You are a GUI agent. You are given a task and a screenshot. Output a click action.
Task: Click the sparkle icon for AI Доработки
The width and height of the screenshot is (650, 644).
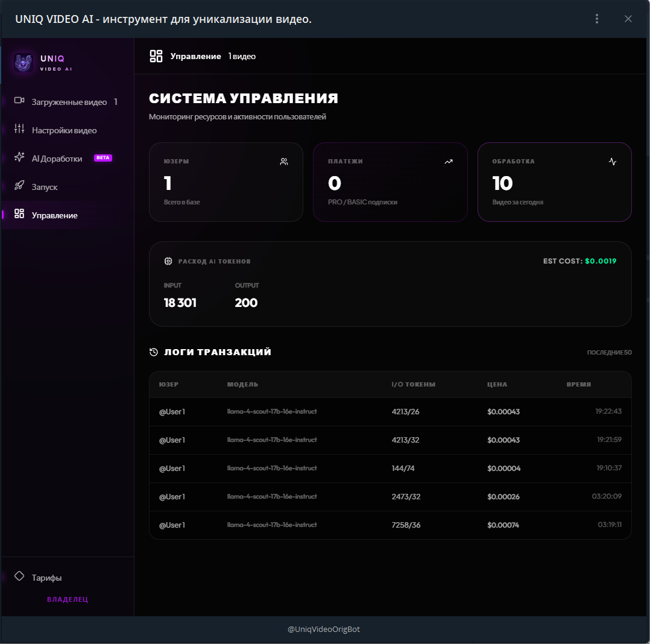[19, 157]
